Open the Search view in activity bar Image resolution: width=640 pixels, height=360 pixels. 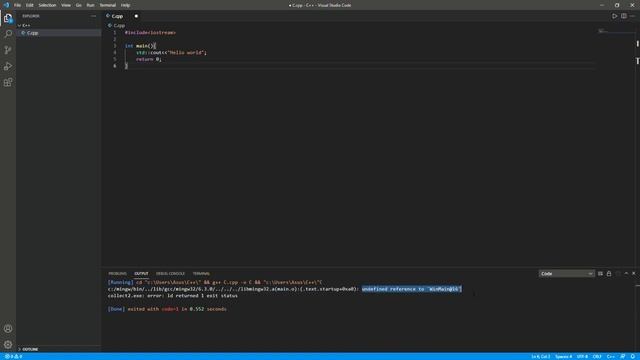[8, 34]
